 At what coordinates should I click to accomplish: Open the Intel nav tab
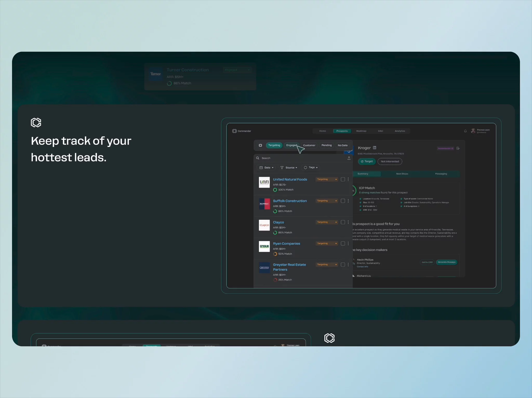[x=381, y=131]
